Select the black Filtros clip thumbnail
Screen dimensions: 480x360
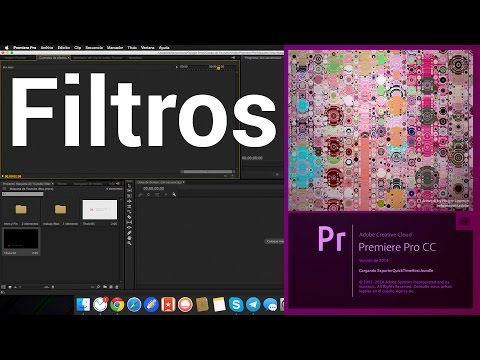[x=21, y=239]
